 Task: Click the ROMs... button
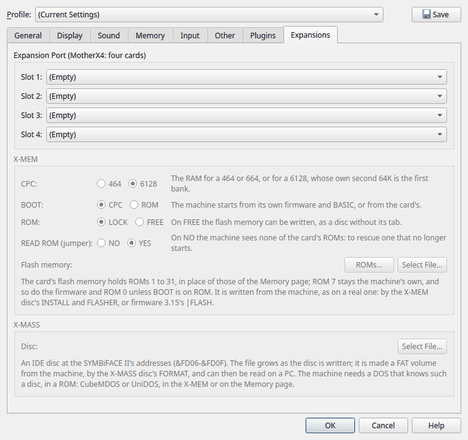click(x=369, y=265)
